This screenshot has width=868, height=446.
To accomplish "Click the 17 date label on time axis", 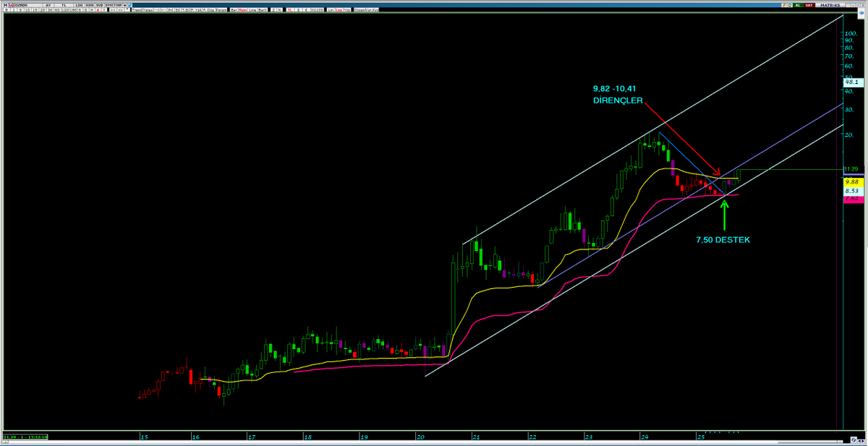I will (252, 437).
